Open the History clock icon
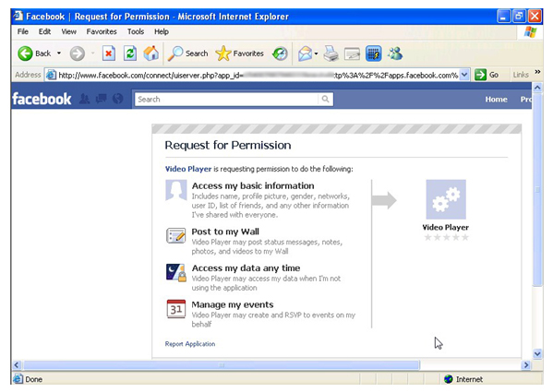The width and height of the screenshot is (553, 392). [x=280, y=53]
